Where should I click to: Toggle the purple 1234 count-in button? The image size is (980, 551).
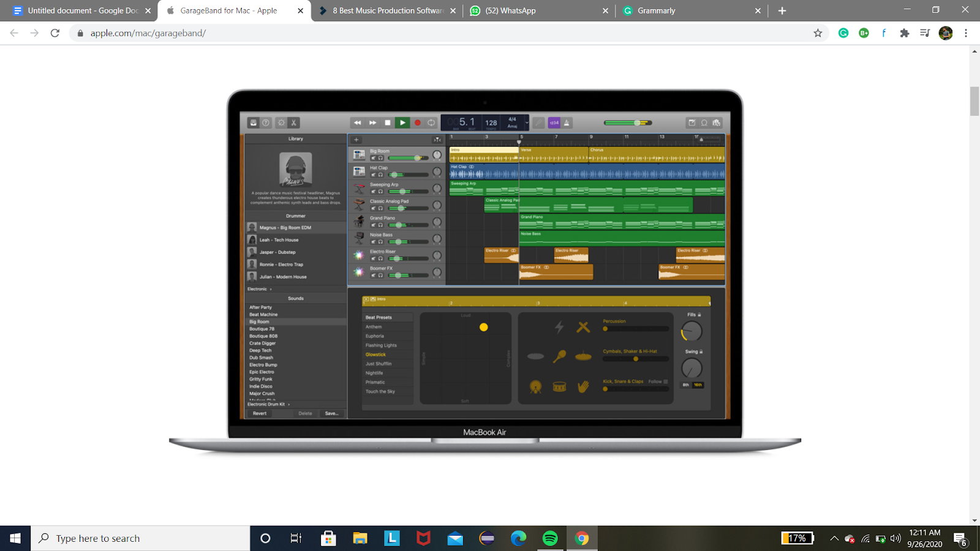[554, 122]
